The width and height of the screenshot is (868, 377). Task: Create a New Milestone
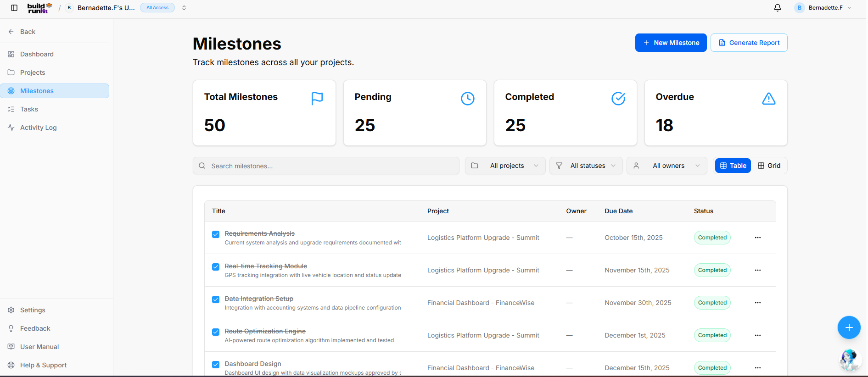pos(671,43)
